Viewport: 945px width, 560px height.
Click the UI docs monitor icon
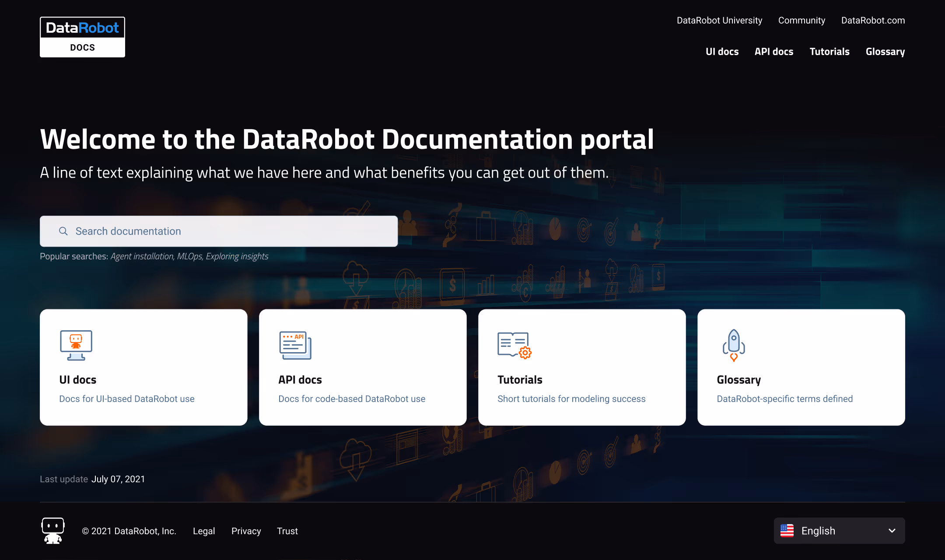point(76,345)
